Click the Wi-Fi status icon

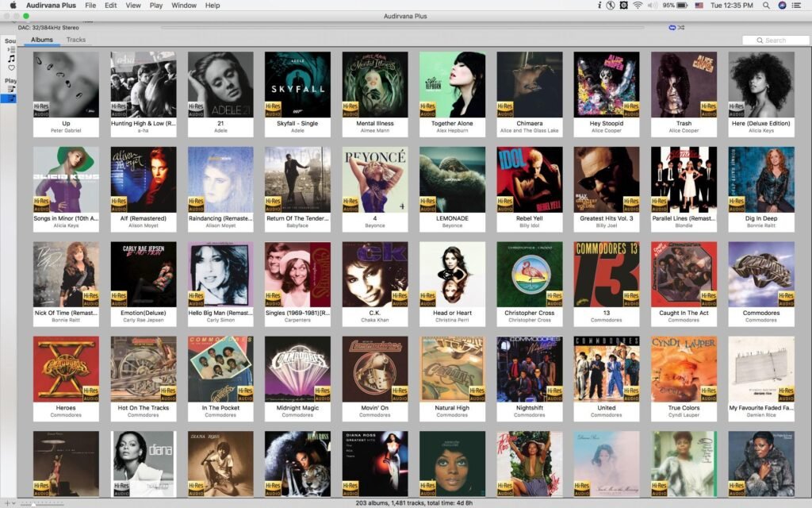(638, 6)
